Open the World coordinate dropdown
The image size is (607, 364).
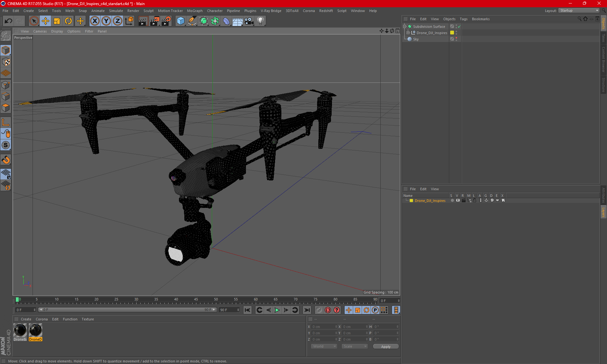pyautogui.click(x=324, y=346)
